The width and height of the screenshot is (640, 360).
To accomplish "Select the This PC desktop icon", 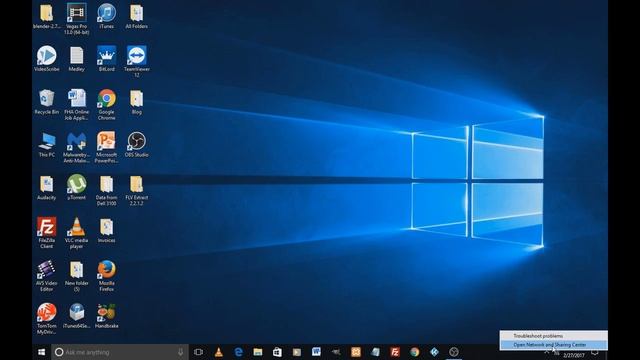I will tap(47, 144).
